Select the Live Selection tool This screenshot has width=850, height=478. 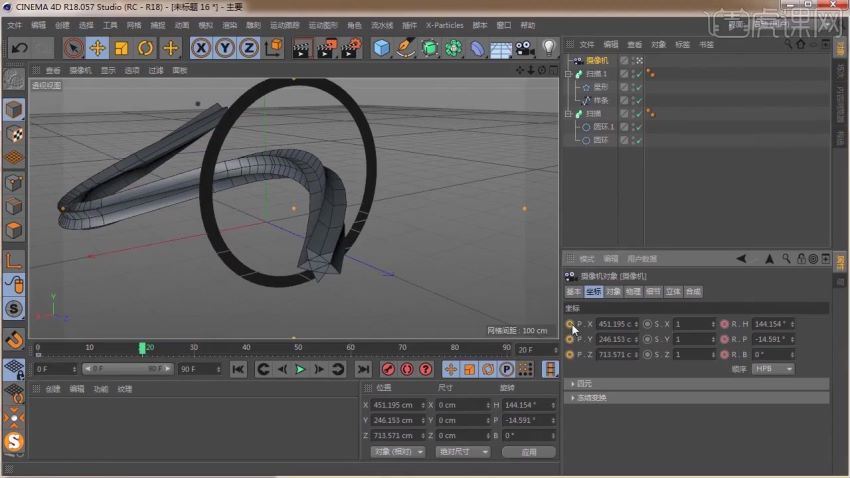click(x=73, y=48)
